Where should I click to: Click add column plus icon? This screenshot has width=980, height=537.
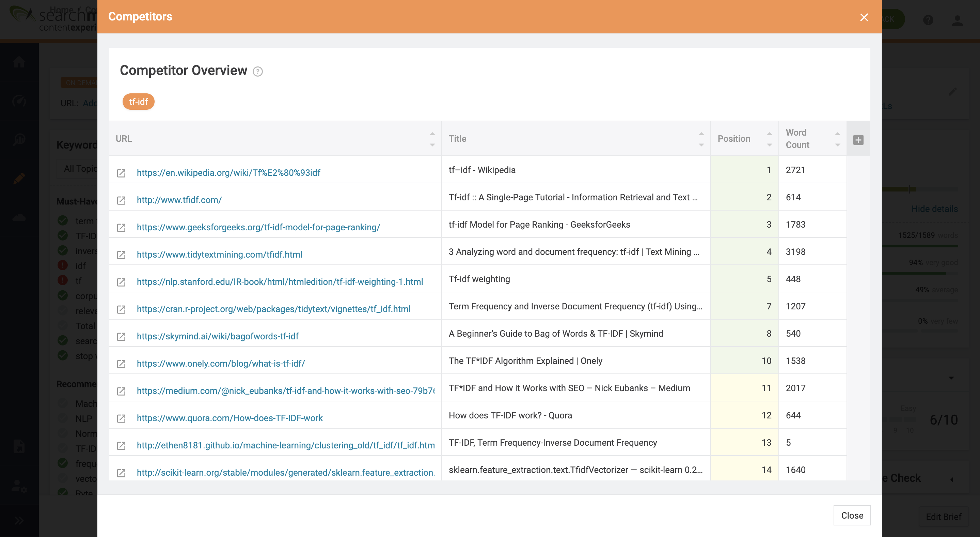[858, 140]
